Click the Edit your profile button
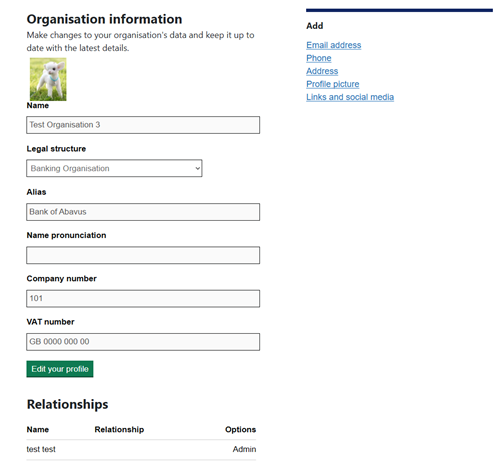 pos(60,369)
